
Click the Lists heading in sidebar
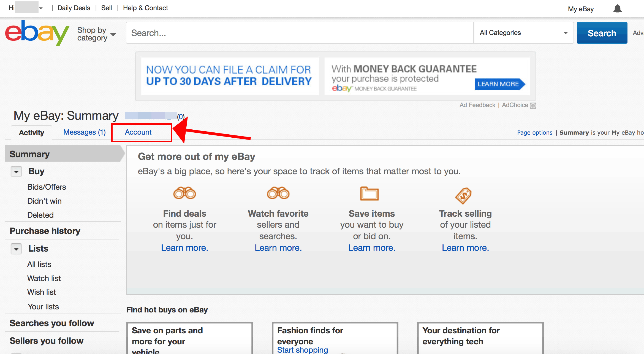(38, 249)
